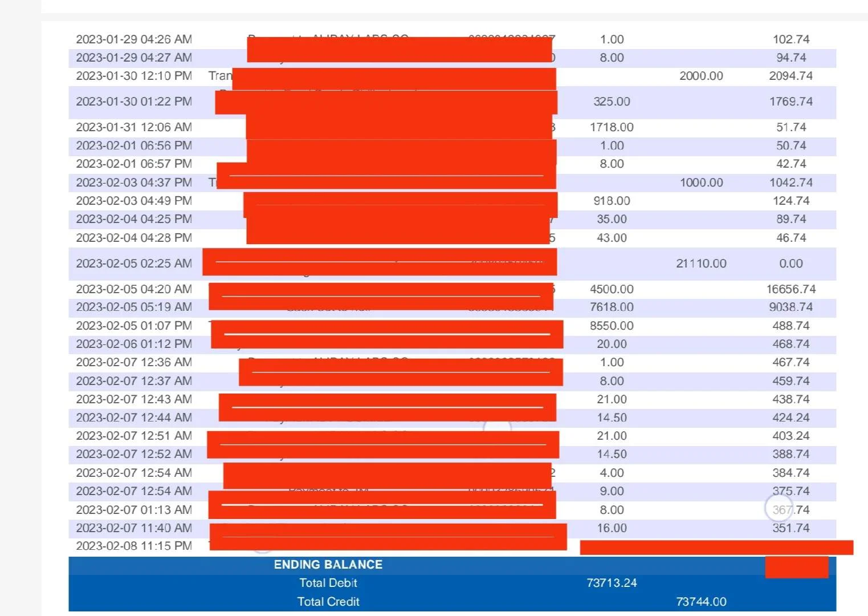Viewport: 868px width, 616px height.
Task: Click the date 2023-02-07 12:37 AM
Action: (x=134, y=381)
